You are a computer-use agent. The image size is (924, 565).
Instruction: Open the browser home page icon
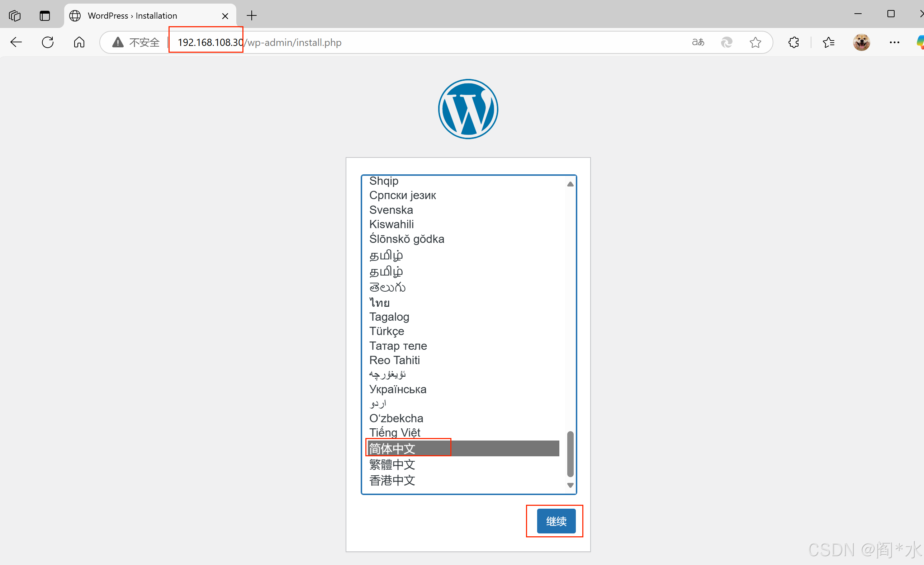click(x=79, y=42)
